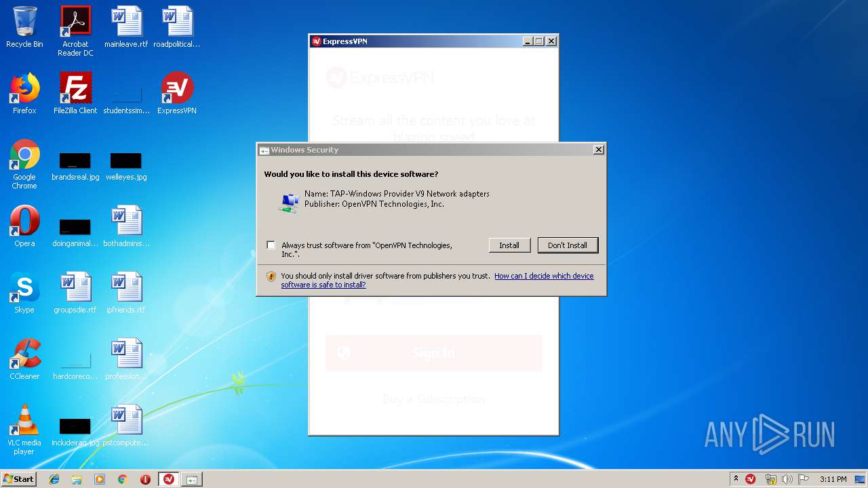Screen dimensions: 868x488
Task: Select includeirao.jpg image file
Action: [x=75, y=432]
